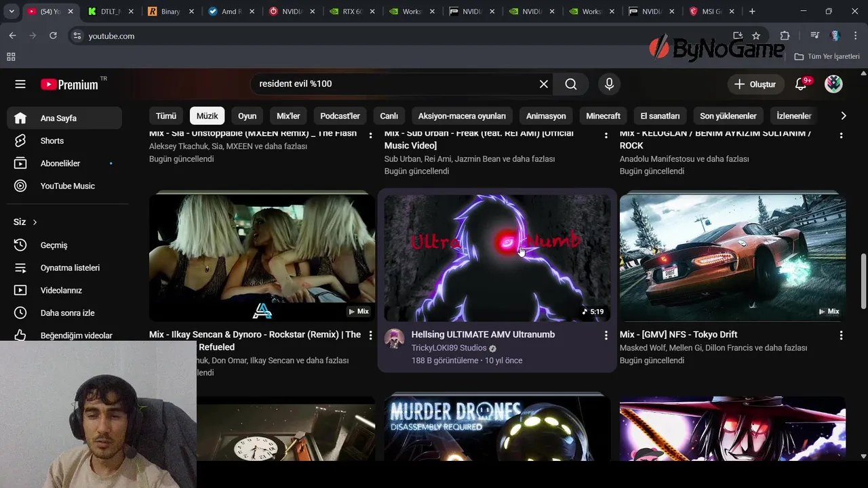Open options menu for Sub Urban Freak mix
868x488 pixels.
tap(606, 135)
